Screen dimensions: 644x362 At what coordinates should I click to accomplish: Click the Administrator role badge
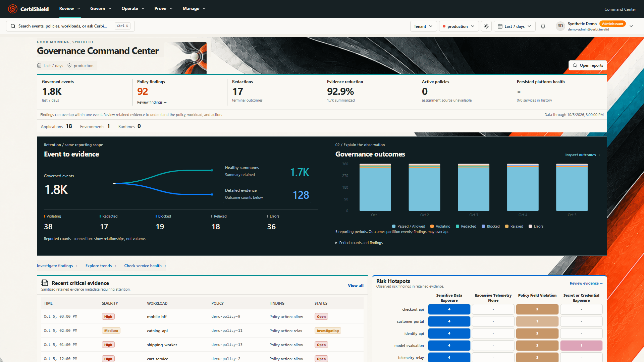click(x=612, y=24)
